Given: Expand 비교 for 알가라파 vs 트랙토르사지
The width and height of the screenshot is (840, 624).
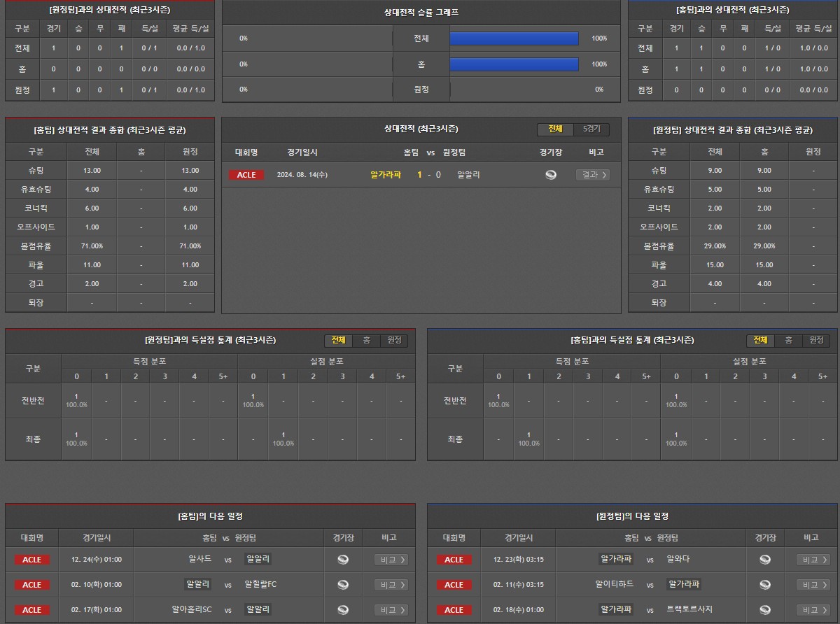Looking at the screenshot, I should point(813,610).
